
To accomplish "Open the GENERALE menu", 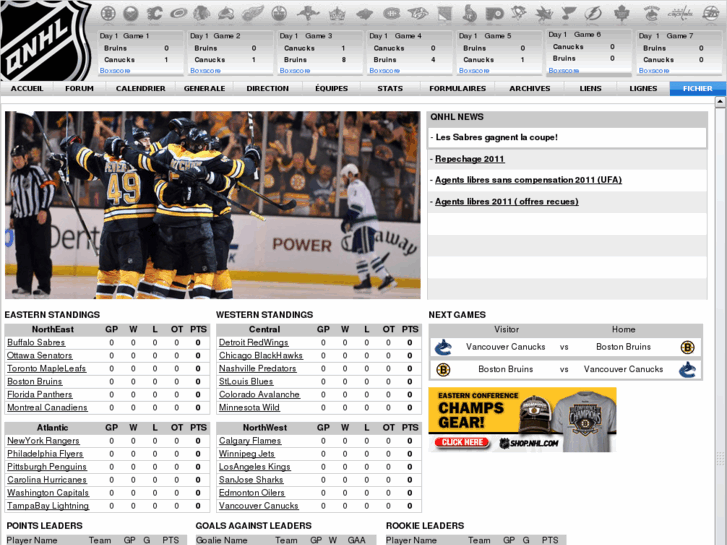I will pos(204,89).
